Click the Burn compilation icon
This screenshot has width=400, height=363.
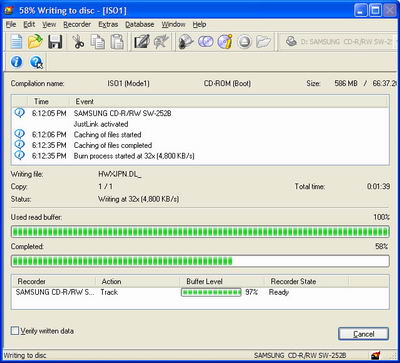(186, 42)
